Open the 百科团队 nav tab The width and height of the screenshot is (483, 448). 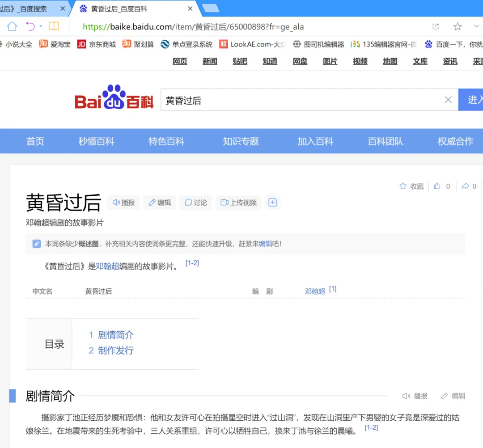(386, 141)
